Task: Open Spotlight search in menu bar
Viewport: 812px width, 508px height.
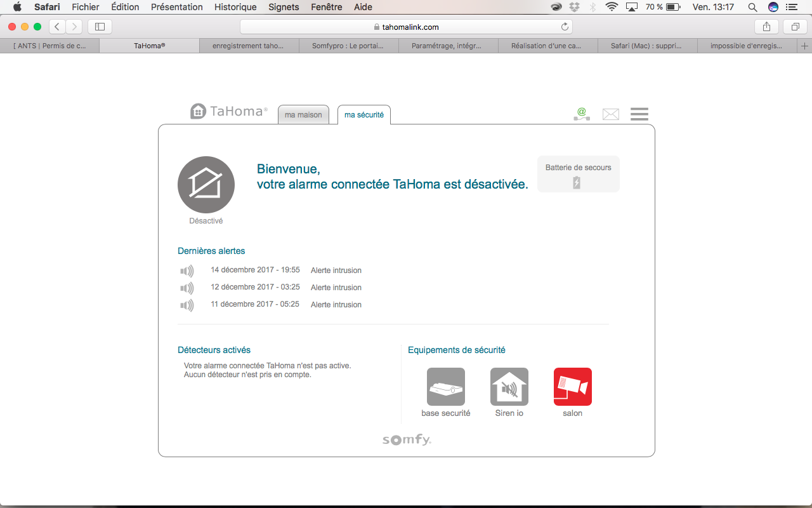Action: 752,7
